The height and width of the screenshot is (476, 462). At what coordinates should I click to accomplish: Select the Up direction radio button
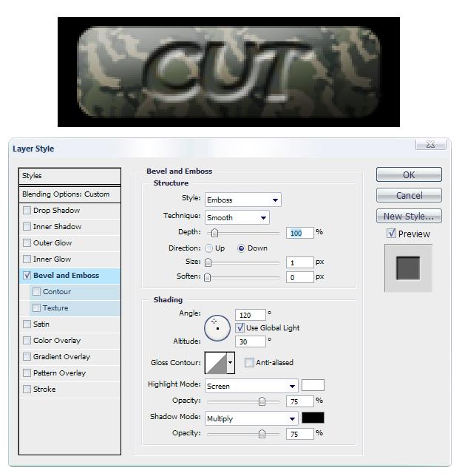pos(209,248)
